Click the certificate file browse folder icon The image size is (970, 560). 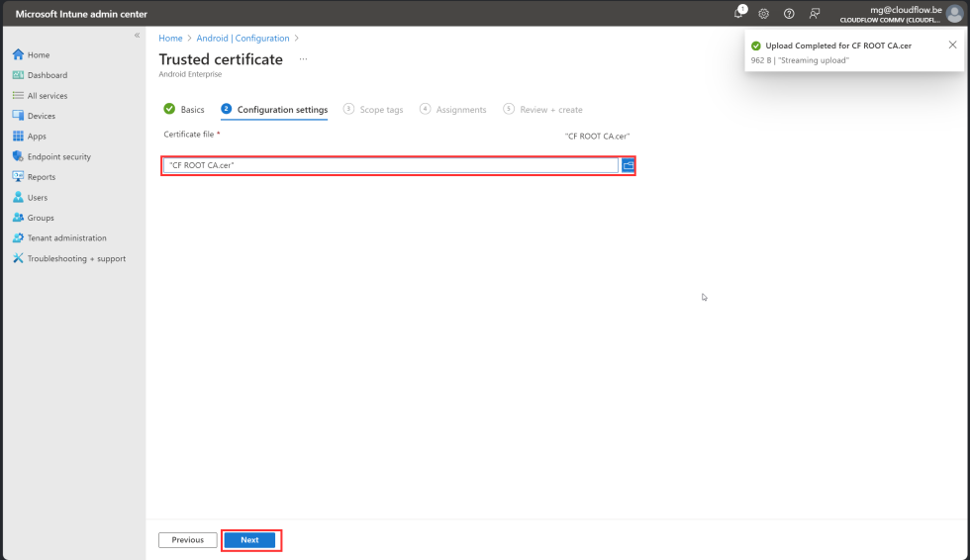coord(628,165)
